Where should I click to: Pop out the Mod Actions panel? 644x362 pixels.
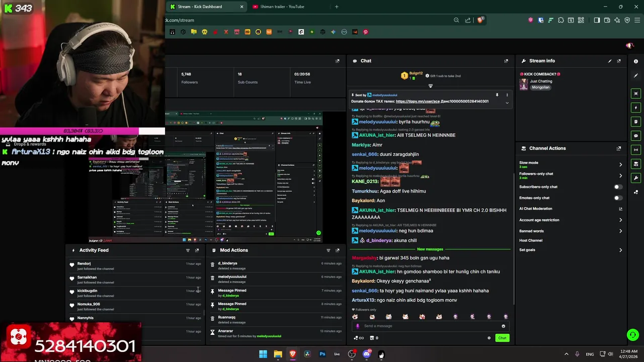[x=337, y=250]
